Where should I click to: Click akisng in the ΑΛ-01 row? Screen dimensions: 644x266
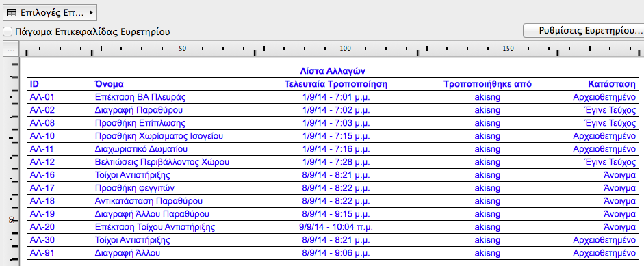click(x=487, y=97)
